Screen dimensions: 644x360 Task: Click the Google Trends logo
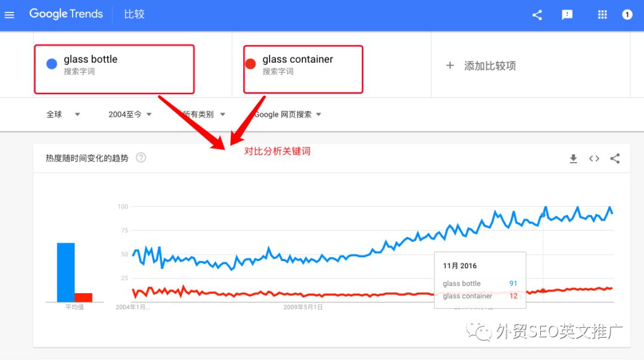pos(66,14)
